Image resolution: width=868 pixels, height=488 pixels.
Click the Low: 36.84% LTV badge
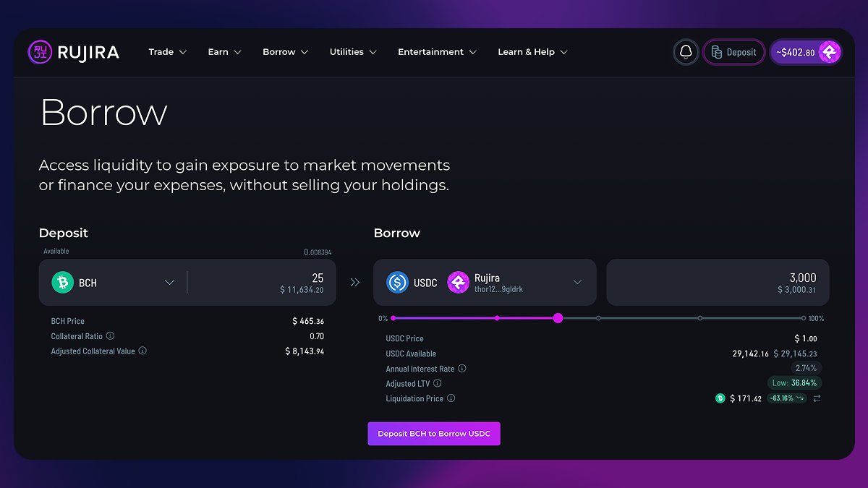point(795,383)
